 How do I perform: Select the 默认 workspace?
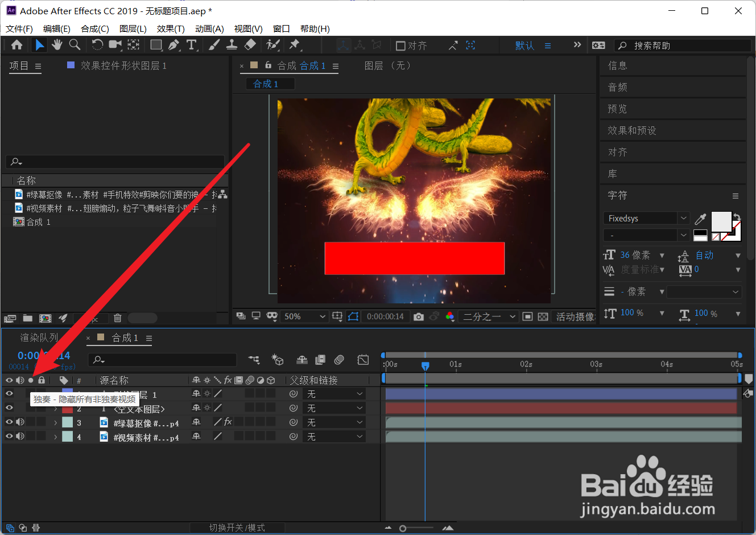(524, 46)
